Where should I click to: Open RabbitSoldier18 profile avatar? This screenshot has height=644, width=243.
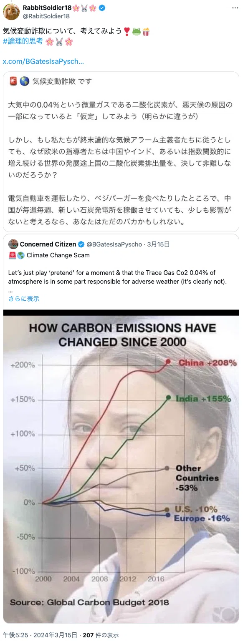click(x=11, y=12)
